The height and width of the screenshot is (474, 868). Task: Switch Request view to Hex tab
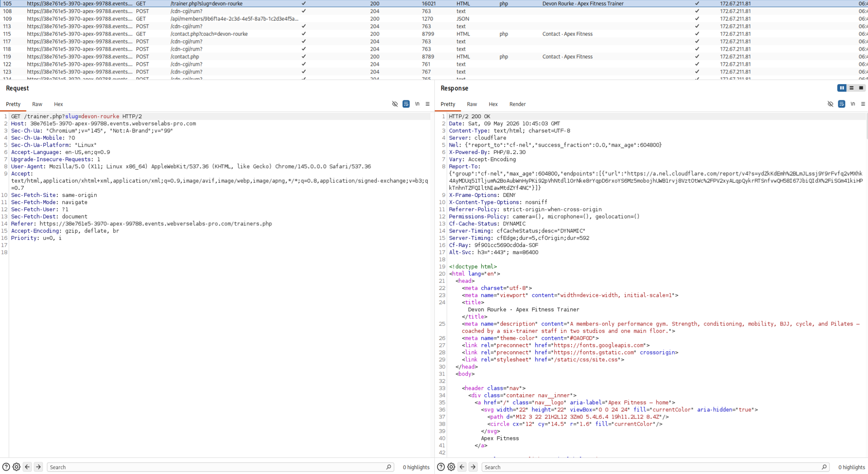pyautogui.click(x=59, y=104)
